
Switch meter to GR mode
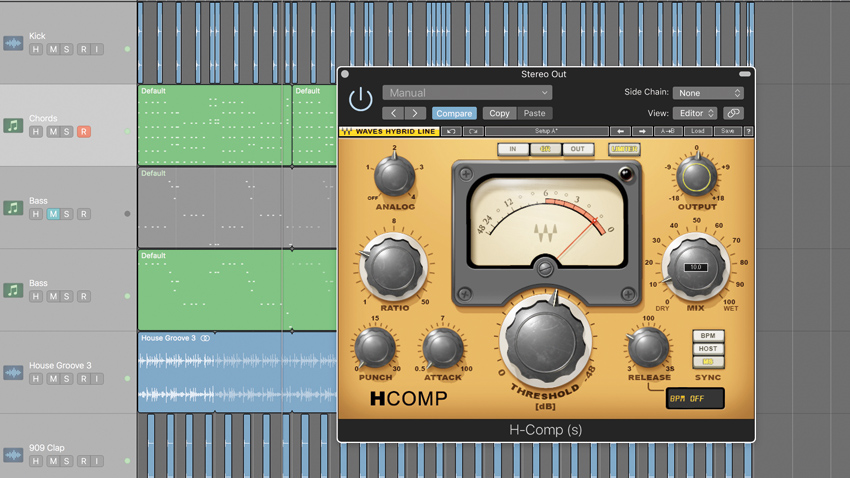click(545, 149)
